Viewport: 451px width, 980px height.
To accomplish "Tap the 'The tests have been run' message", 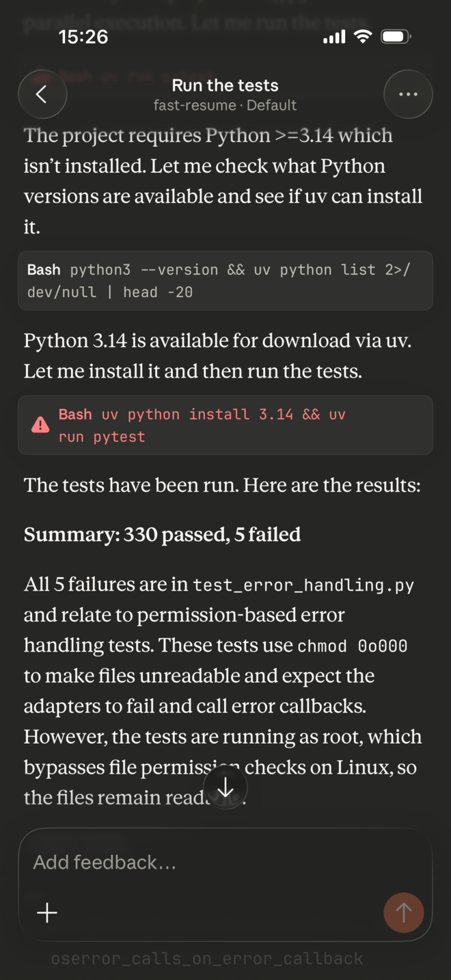I will tap(222, 486).
